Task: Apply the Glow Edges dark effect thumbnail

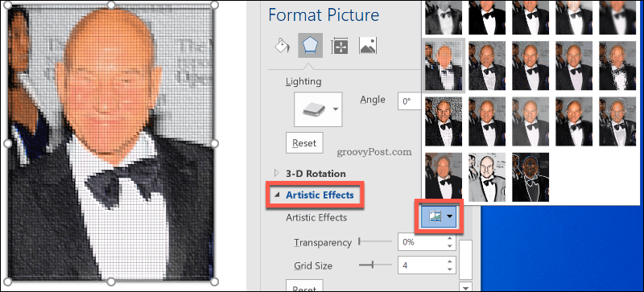Action: [x=530, y=177]
